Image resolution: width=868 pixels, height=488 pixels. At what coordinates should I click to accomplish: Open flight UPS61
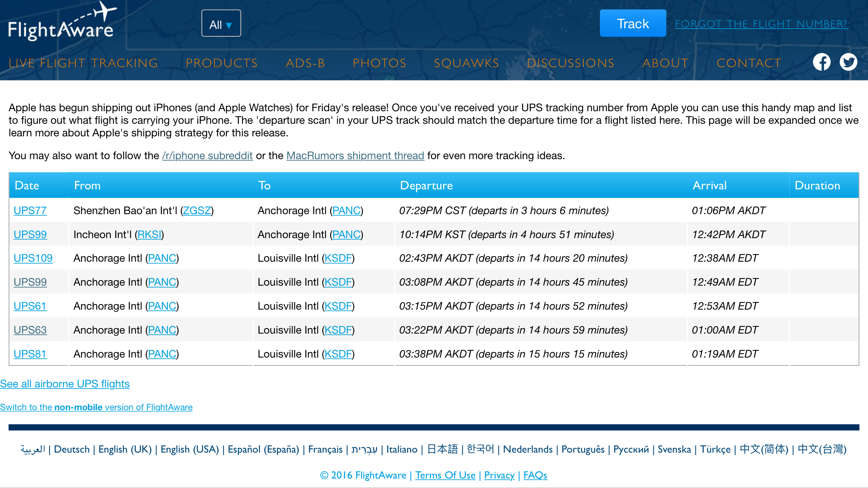point(30,306)
